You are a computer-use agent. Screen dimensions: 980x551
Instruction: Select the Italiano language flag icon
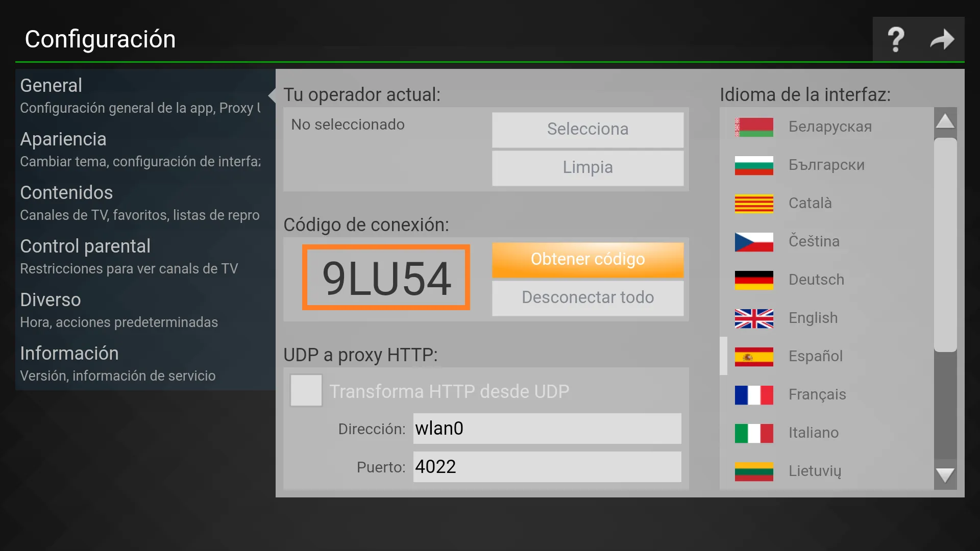(753, 433)
